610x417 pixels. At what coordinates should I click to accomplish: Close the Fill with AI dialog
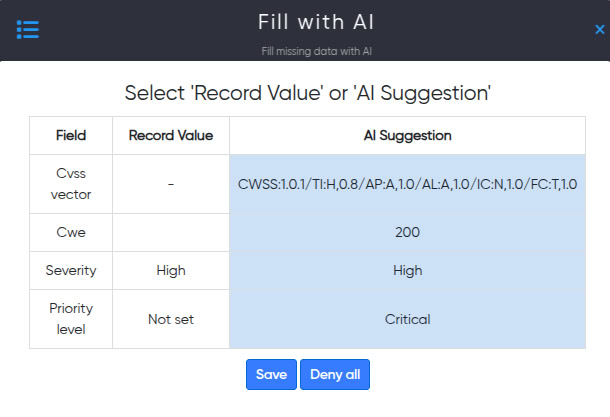point(599,30)
